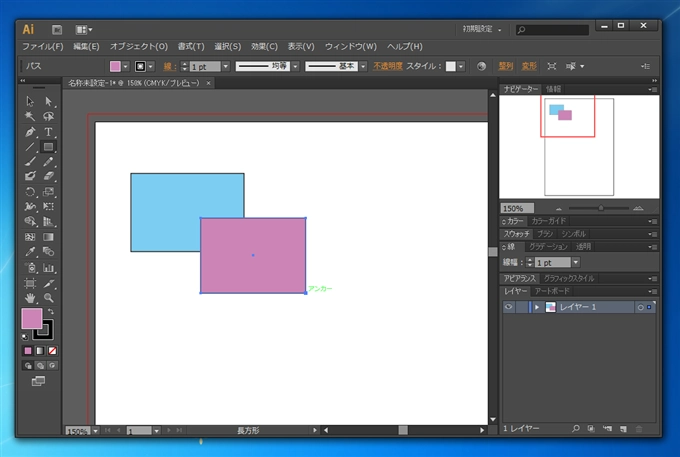Select the Perspective Grid tool
Image resolution: width=680 pixels, height=457 pixels.
[48, 222]
